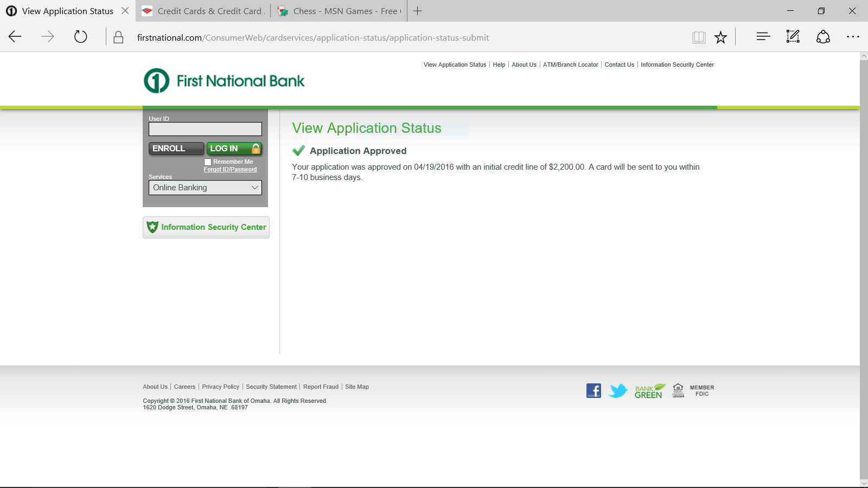868x488 pixels.
Task: Click the Forgot ID/Password link
Action: pos(231,169)
